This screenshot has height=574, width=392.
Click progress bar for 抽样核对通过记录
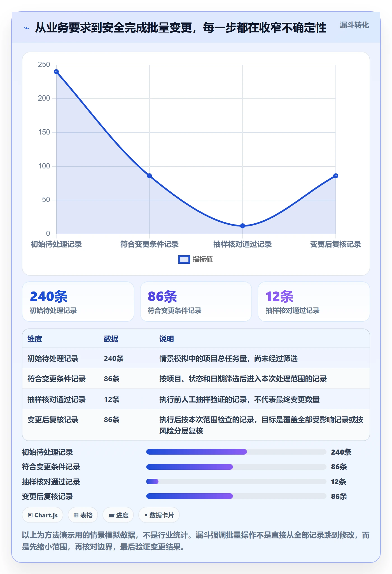[236, 482]
